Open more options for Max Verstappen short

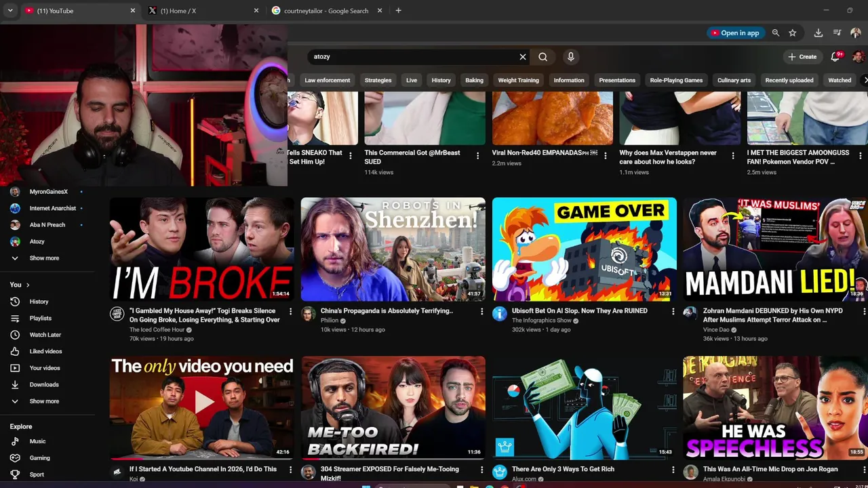click(733, 156)
